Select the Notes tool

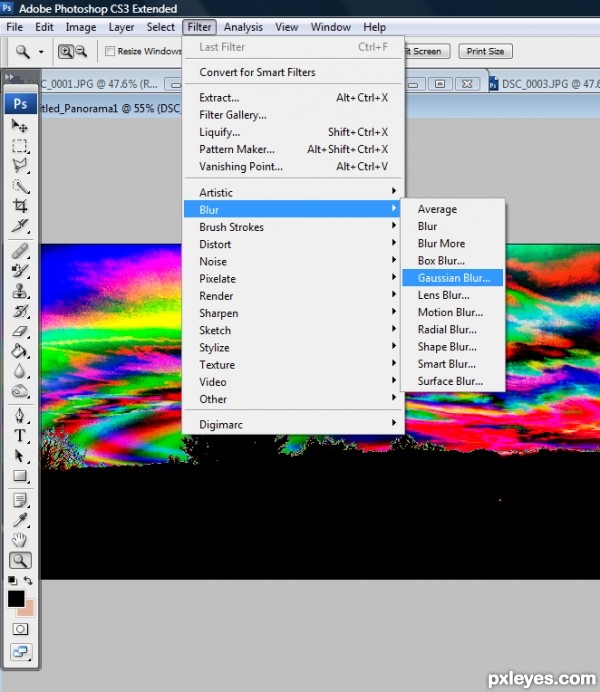[x=19, y=500]
